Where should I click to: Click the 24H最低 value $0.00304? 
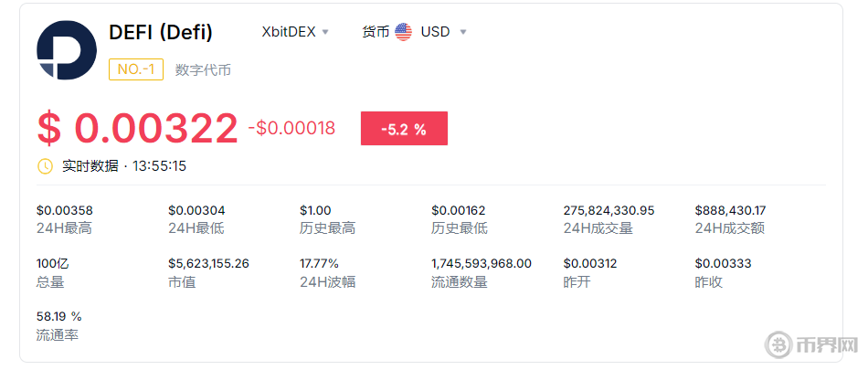196,210
